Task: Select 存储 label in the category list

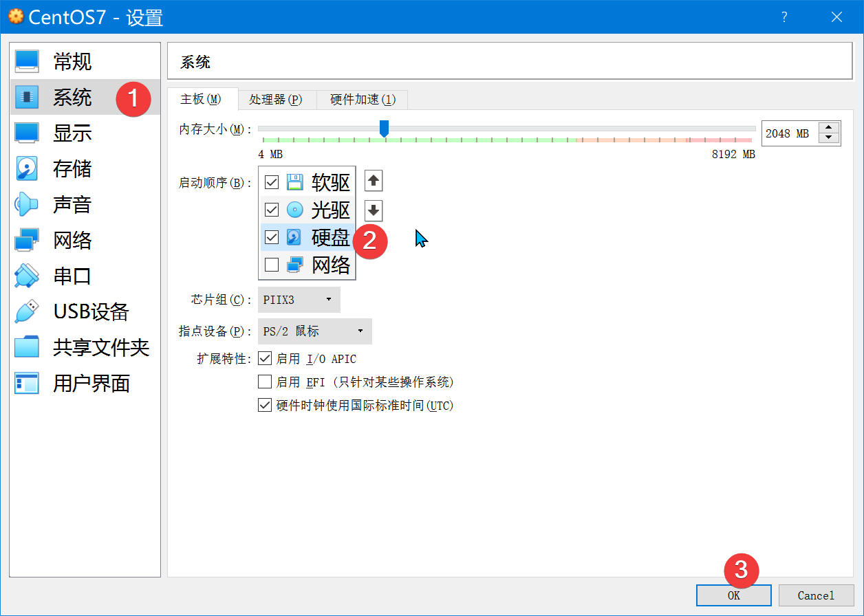Action: tap(72, 168)
